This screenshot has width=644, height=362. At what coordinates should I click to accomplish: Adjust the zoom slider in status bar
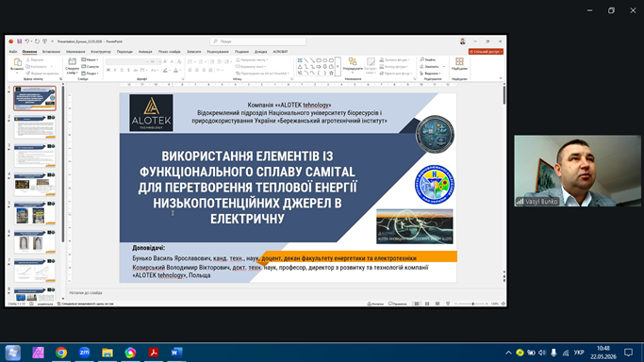[x=472, y=304]
